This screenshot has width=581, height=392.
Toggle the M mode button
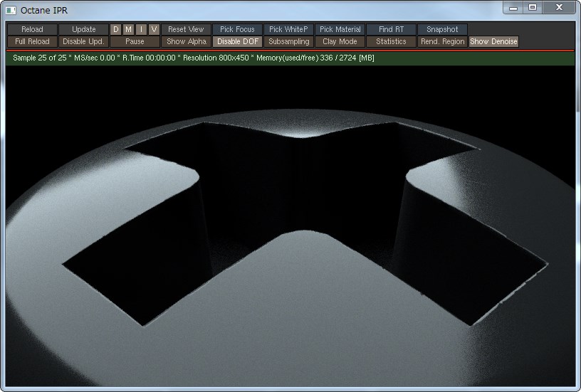tap(129, 29)
